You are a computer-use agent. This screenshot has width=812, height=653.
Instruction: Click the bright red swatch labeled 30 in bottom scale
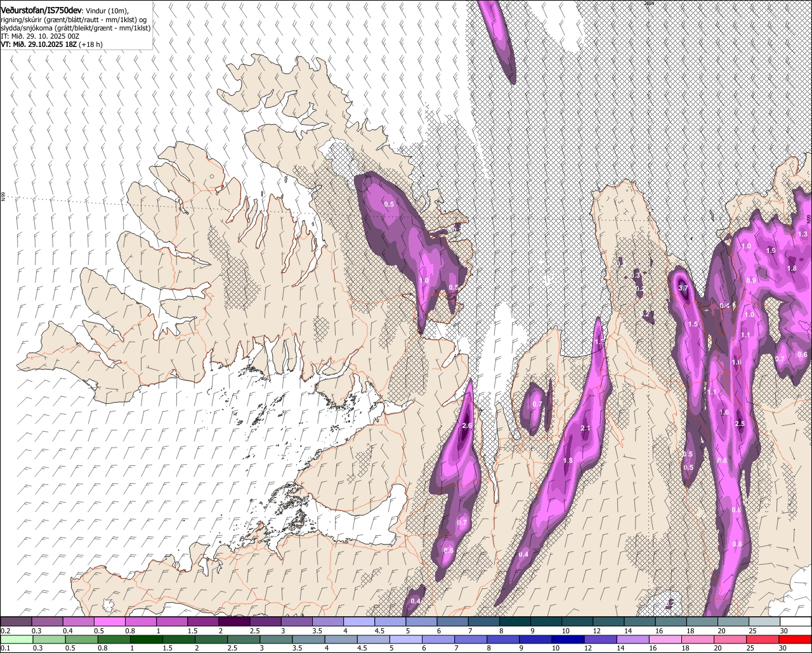[x=796, y=639]
